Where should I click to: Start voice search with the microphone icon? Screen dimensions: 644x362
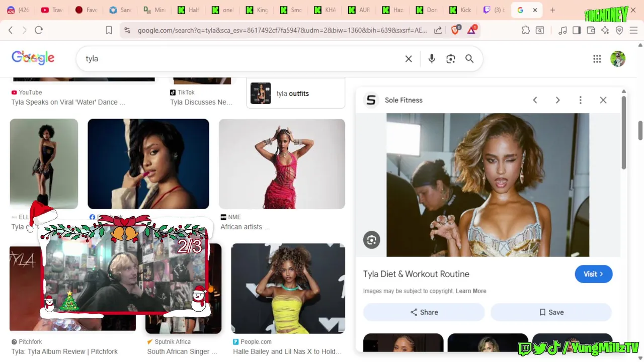click(432, 59)
